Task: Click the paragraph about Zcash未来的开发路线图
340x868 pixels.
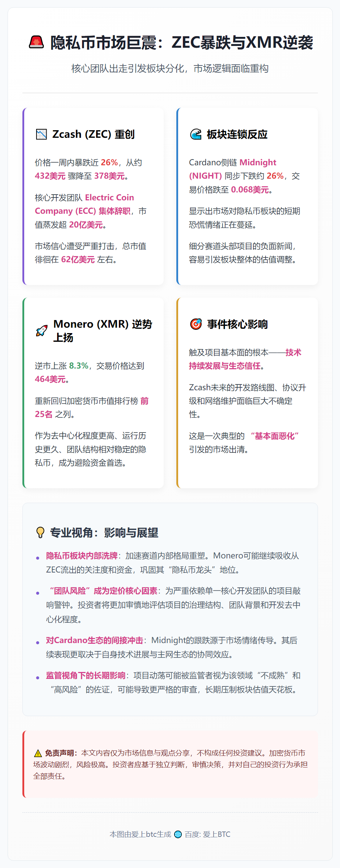Action: (248, 401)
